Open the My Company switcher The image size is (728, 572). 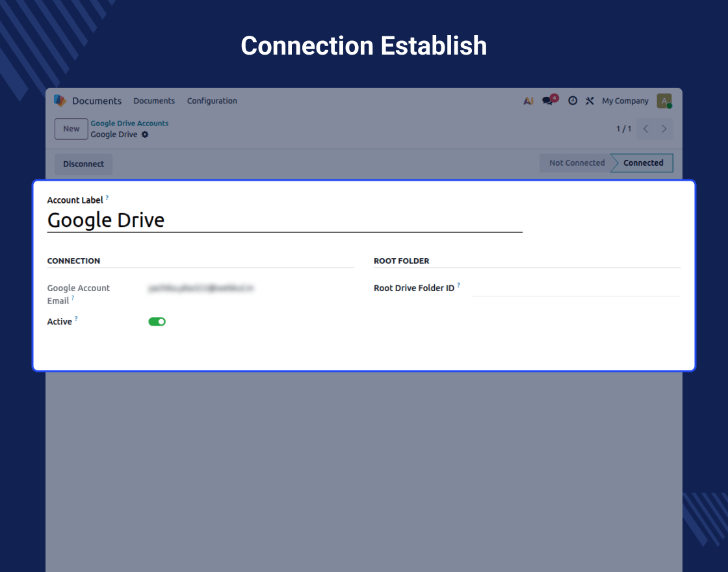625,101
